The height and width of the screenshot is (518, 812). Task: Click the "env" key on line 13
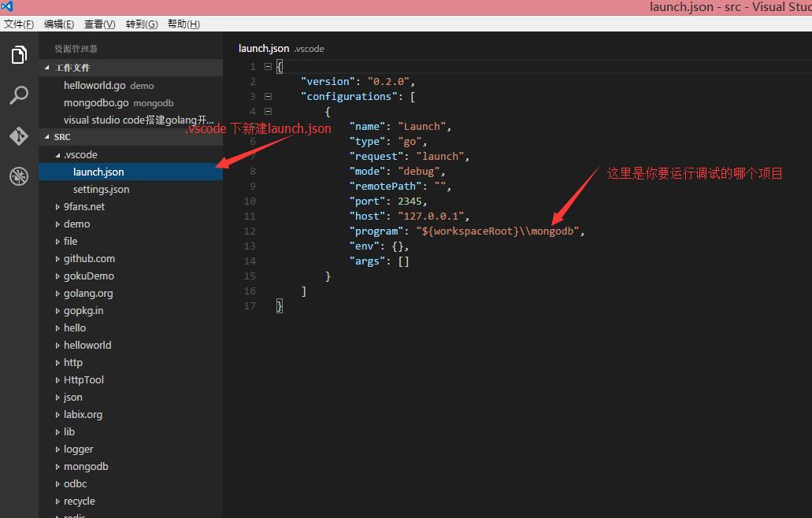[365, 246]
